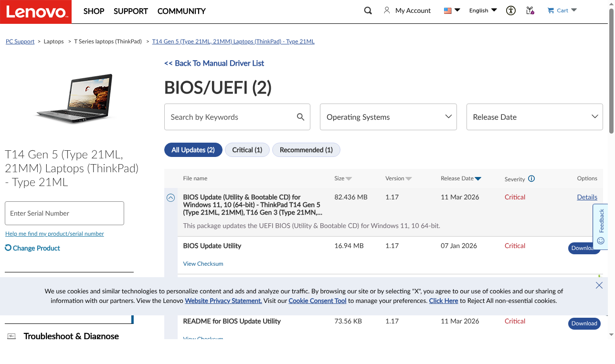The height and width of the screenshot is (364, 615).
Task: Click Change Product link
Action: coord(36,248)
